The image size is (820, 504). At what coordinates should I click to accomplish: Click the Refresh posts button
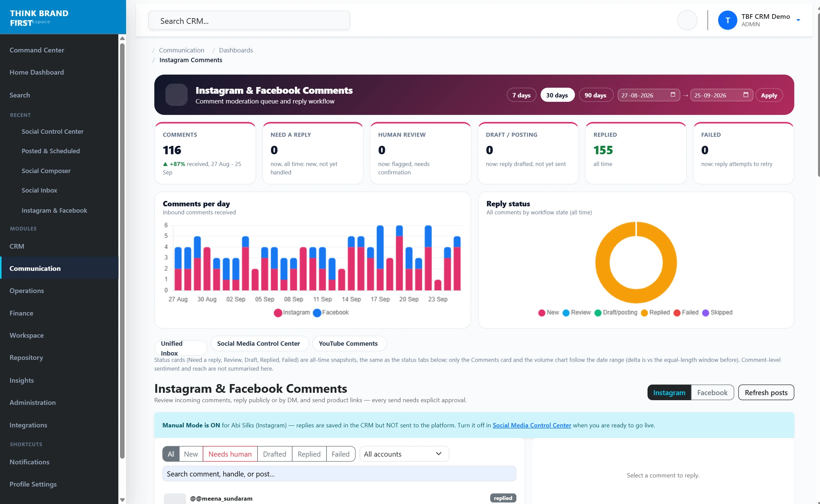pos(766,392)
